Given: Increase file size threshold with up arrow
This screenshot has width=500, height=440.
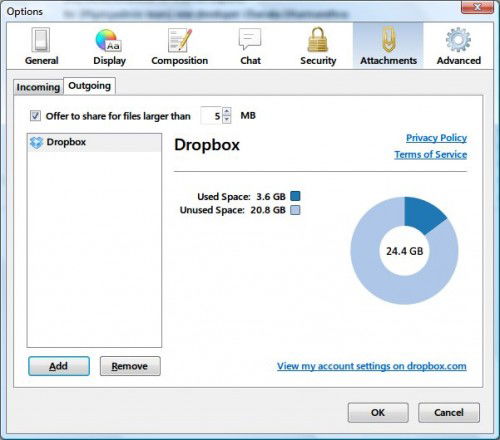Looking at the screenshot, I should [227, 111].
